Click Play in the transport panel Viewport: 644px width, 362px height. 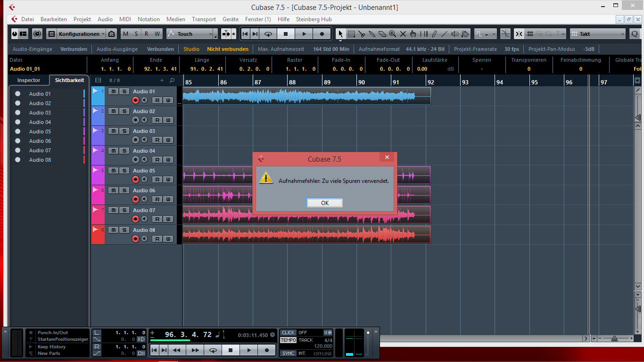tap(249, 350)
